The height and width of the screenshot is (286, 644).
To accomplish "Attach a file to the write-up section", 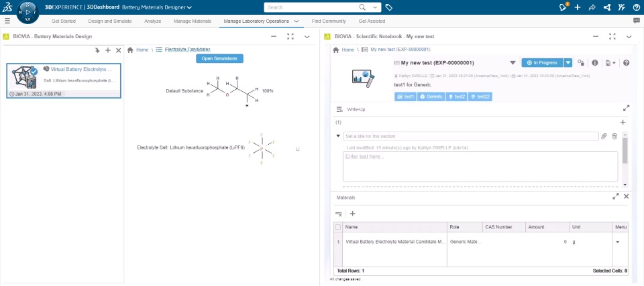I will pyautogui.click(x=604, y=136).
